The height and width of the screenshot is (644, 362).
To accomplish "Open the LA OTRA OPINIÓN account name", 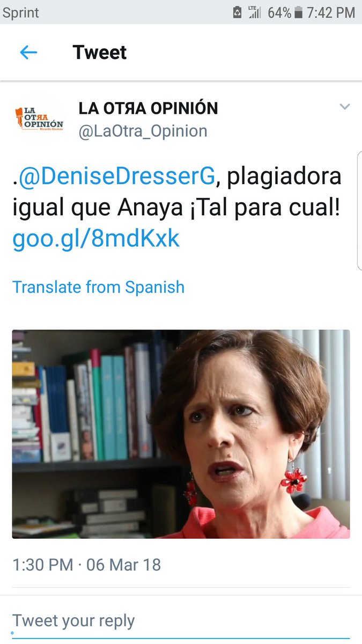I will coord(148,108).
